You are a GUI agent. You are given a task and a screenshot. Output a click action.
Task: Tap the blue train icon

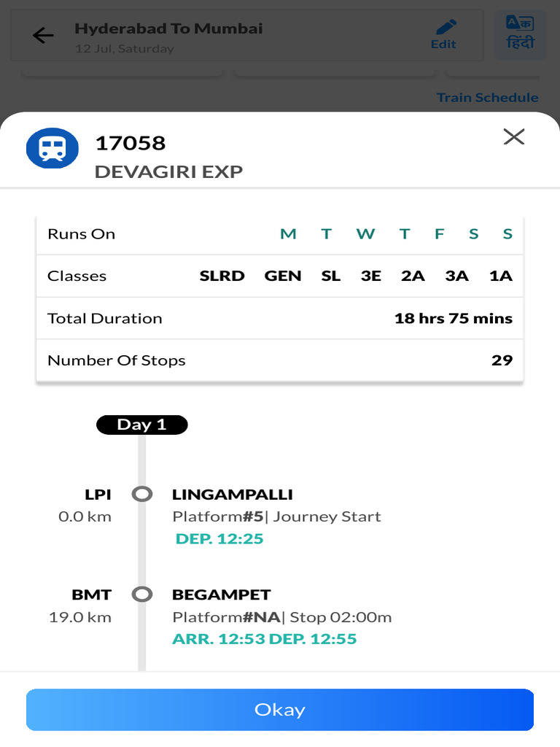(52, 149)
